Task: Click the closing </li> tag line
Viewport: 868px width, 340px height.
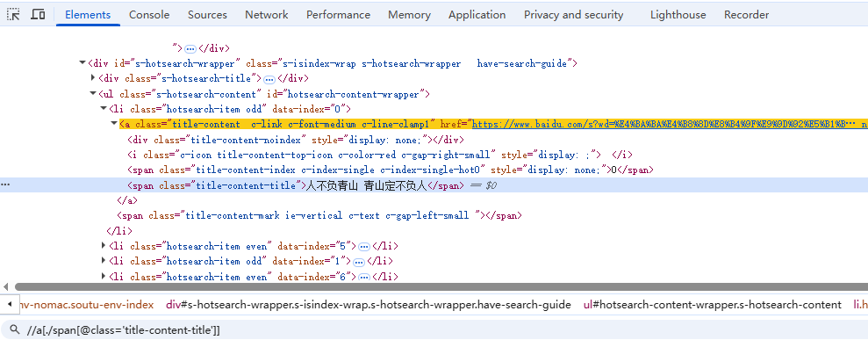Action: pos(119,231)
